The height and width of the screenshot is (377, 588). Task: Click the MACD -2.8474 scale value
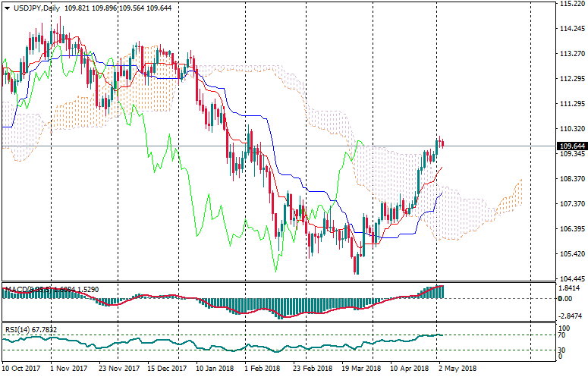(569, 315)
